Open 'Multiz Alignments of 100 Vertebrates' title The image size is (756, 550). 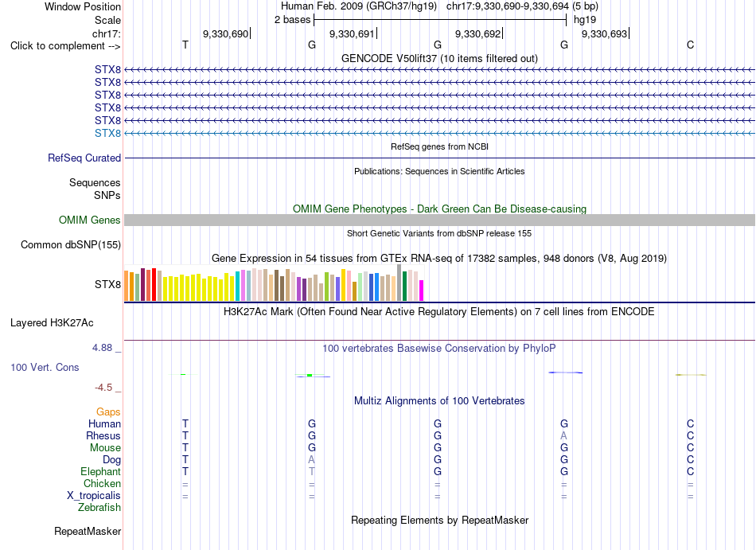439,400
